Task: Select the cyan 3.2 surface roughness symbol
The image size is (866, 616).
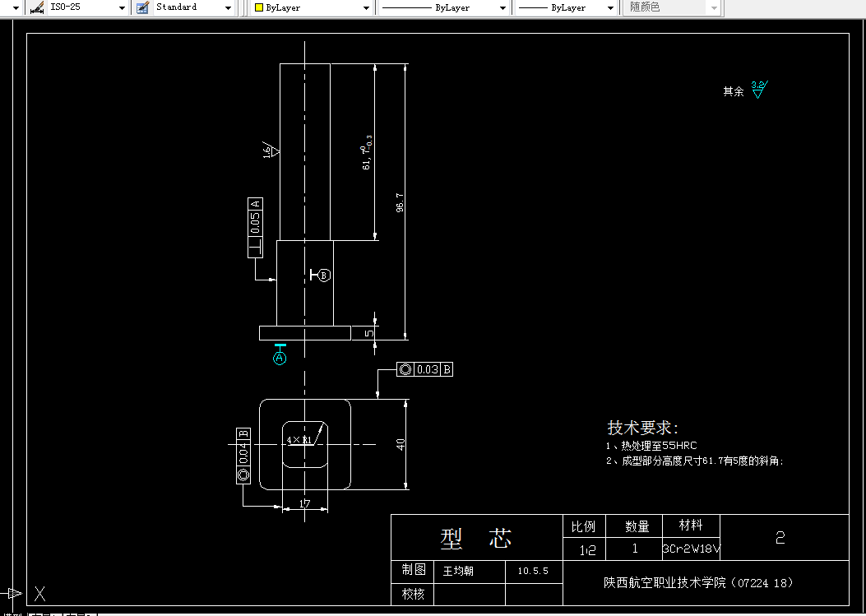Action: [x=759, y=90]
